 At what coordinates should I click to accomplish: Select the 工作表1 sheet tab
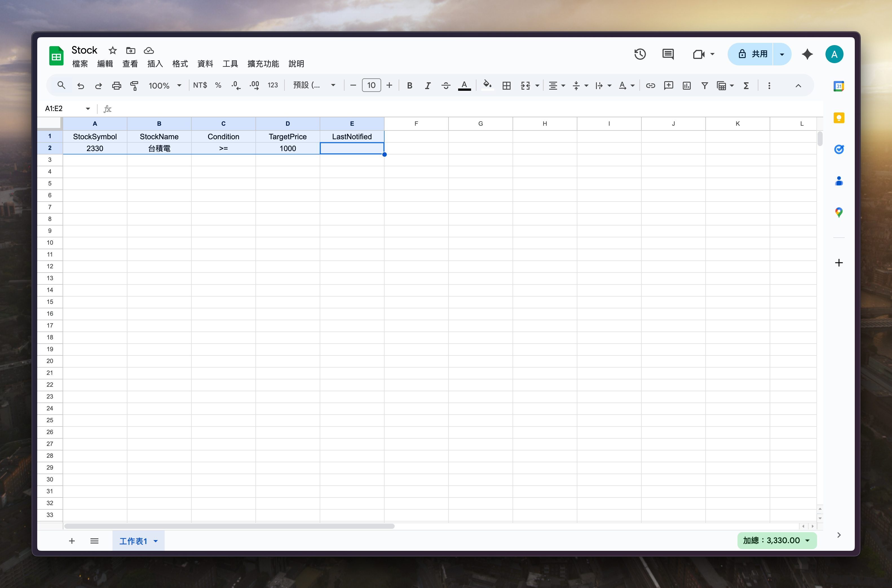tap(133, 541)
